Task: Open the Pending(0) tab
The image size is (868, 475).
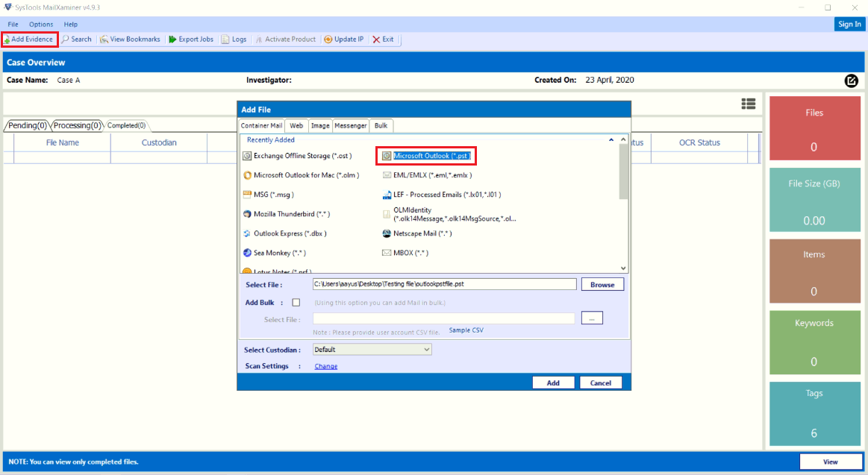Action: pyautogui.click(x=27, y=125)
